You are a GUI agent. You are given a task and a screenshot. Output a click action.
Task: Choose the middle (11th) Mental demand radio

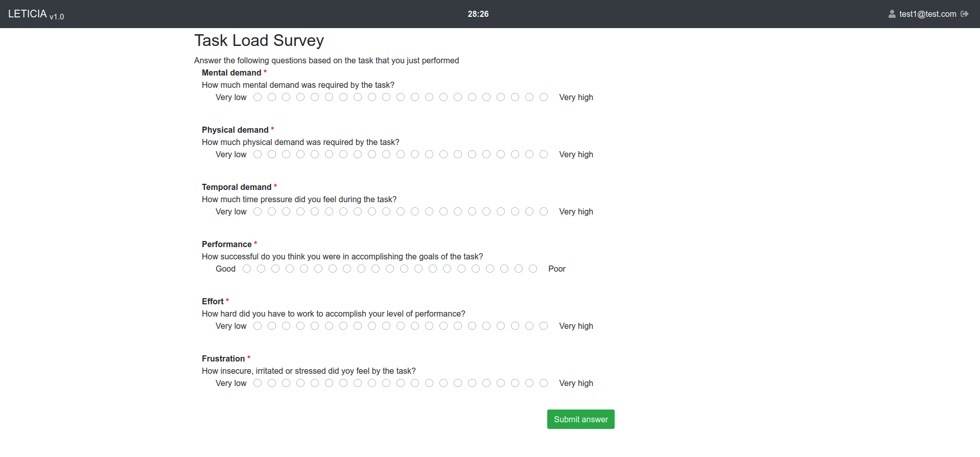click(x=401, y=97)
